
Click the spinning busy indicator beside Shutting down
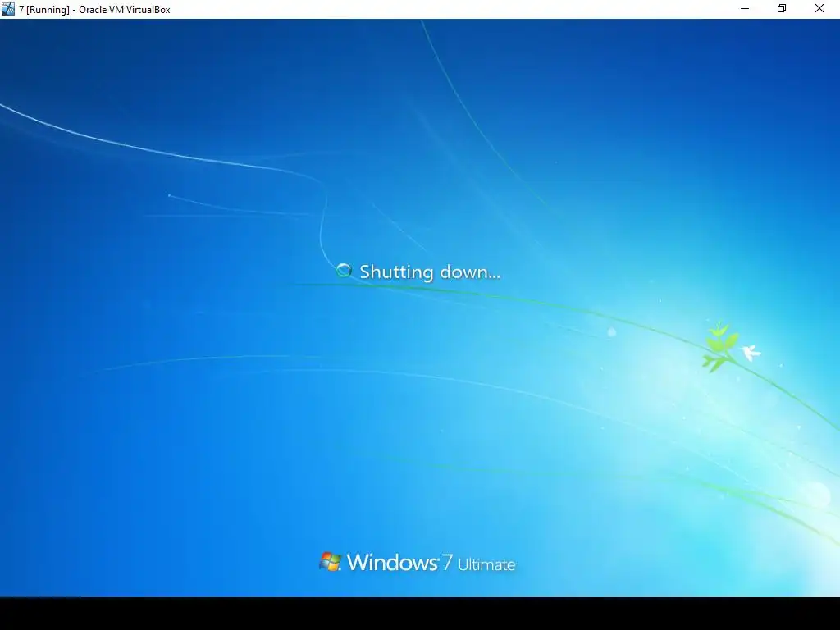coord(344,271)
